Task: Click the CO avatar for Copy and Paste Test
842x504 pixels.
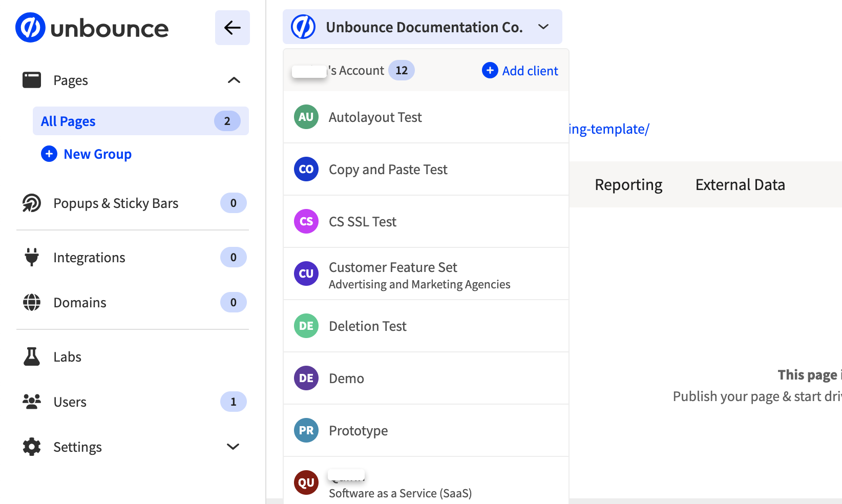Action: [x=306, y=169]
